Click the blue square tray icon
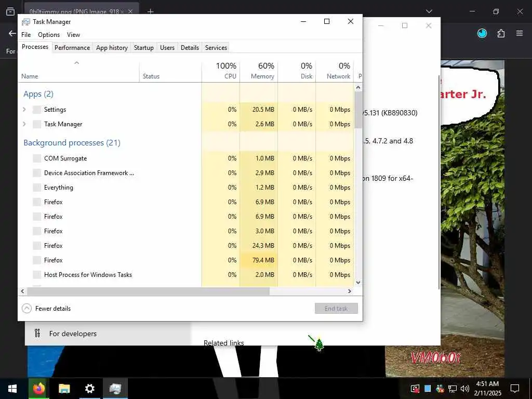The height and width of the screenshot is (399, 532). pyautogui.click(x=428, y=389)
